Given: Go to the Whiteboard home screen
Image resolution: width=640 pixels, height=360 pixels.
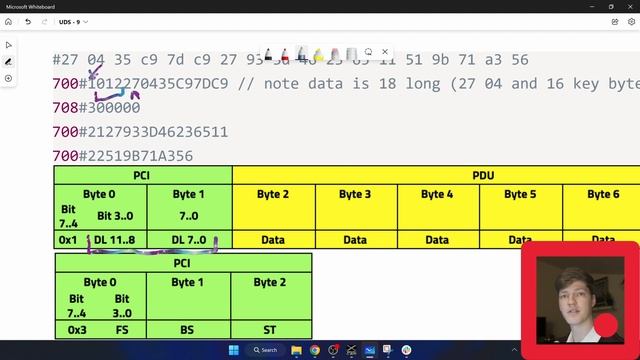Looking at the screenshot, I should (8, 22).
